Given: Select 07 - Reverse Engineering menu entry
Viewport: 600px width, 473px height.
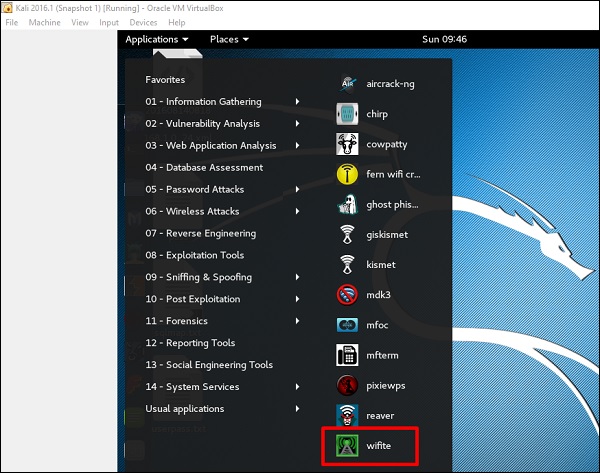Looking at the screenshot, I should 200,234.
